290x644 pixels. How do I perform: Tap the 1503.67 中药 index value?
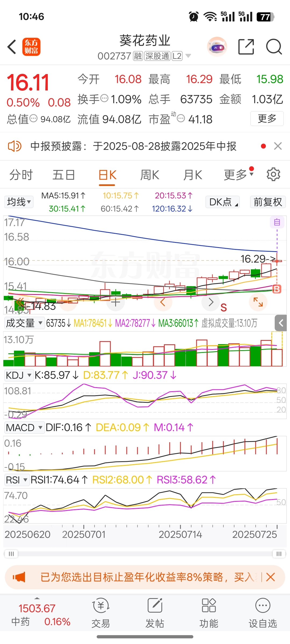37,608
